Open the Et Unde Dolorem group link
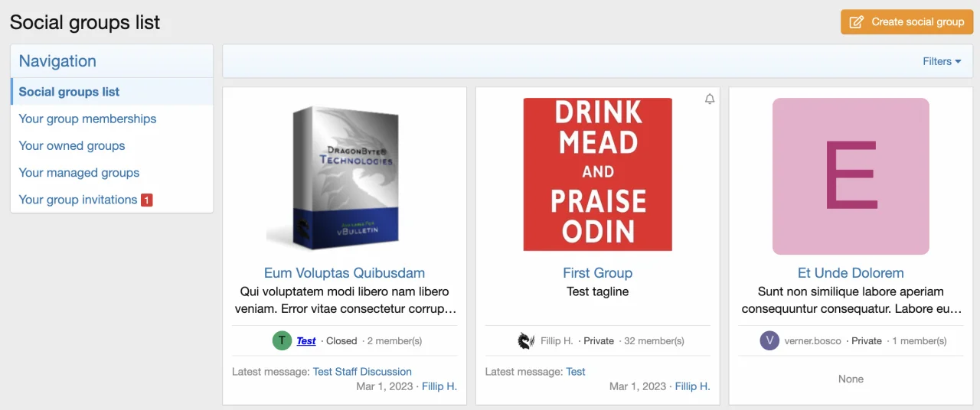This screenshot has width=980, height=410. pos(851,273)
